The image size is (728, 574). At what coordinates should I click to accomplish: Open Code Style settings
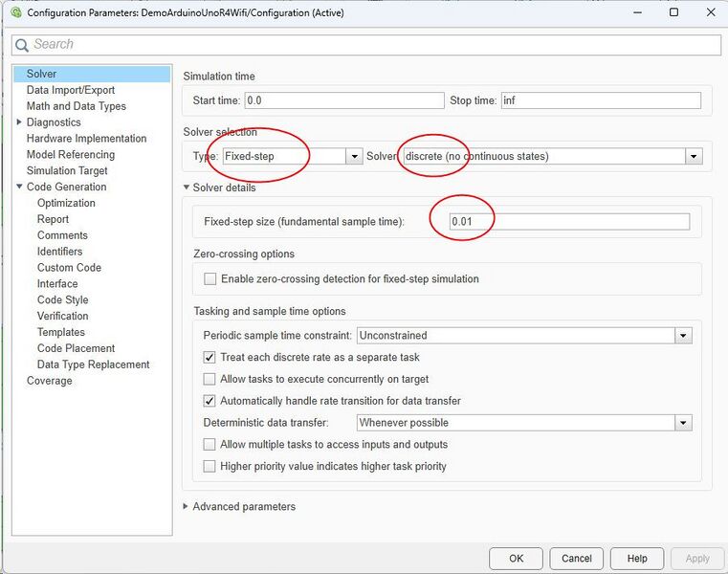coord(63,300)
